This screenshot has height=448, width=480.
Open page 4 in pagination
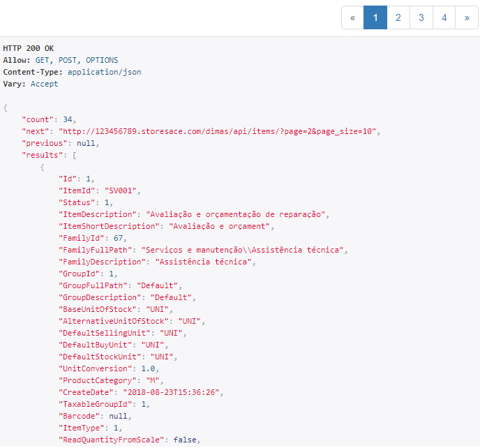[x=444, y=17]
